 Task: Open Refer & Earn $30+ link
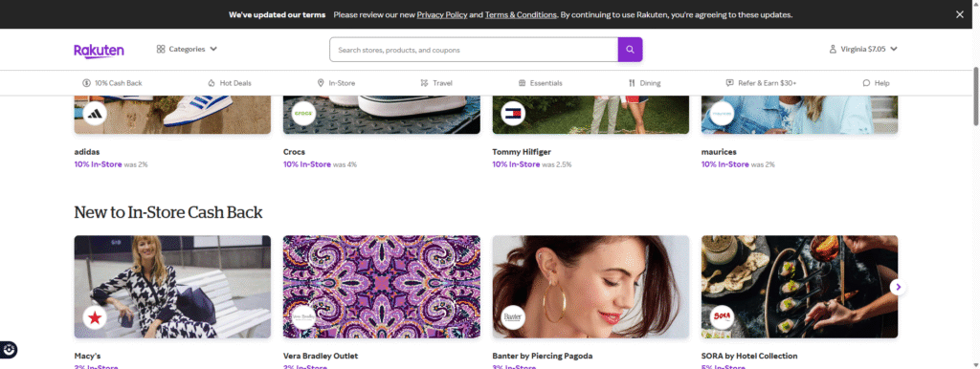[761, 83]
